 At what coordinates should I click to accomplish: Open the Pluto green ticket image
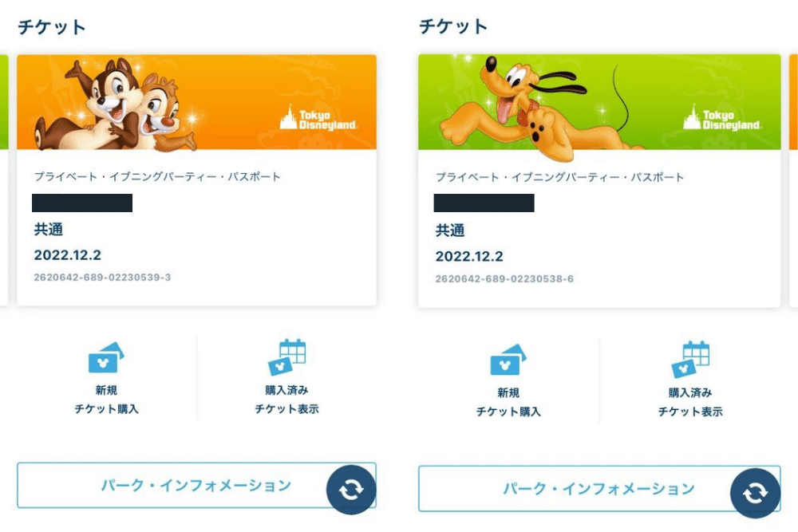point(599,102)
